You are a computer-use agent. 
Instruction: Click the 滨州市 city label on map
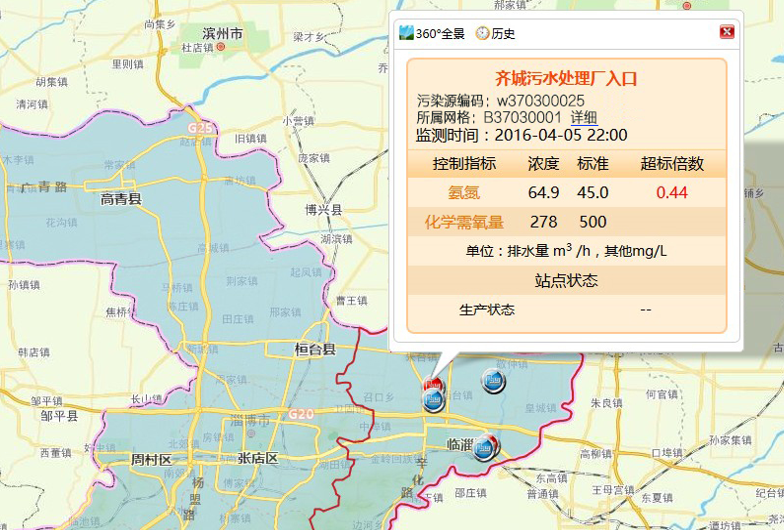222,34
